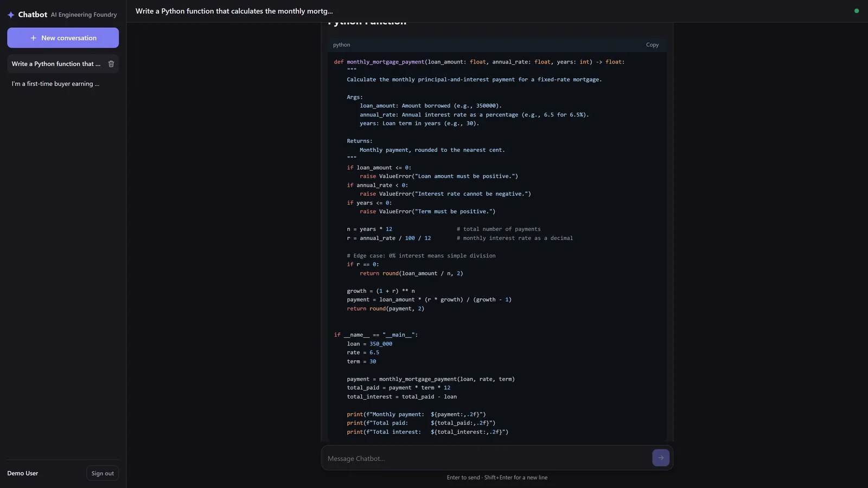This screenshot has height=488, width=868.
Task: Copy the python code block
Action: point(652,45)
